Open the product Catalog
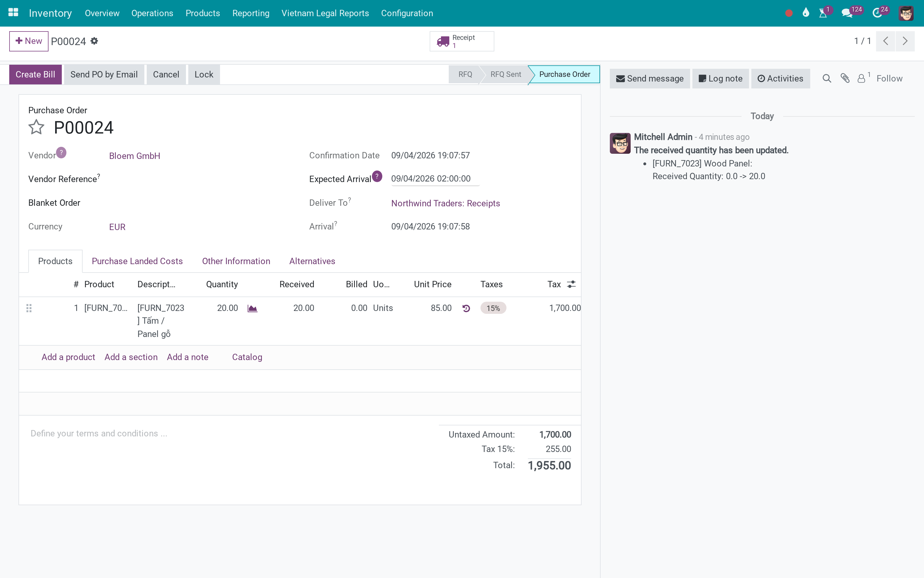Screen dimensions: 924x578 pyautogui.click(x=247, y=357)
